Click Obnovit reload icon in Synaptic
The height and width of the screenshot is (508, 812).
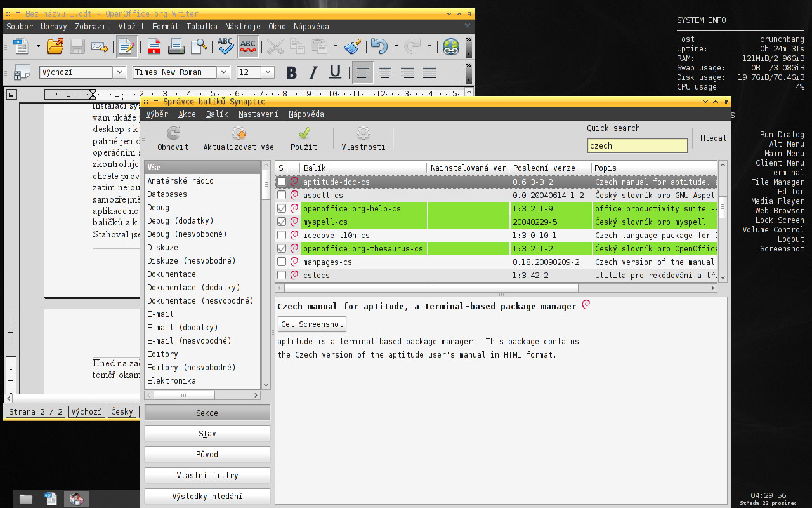(x=173, y=138)
